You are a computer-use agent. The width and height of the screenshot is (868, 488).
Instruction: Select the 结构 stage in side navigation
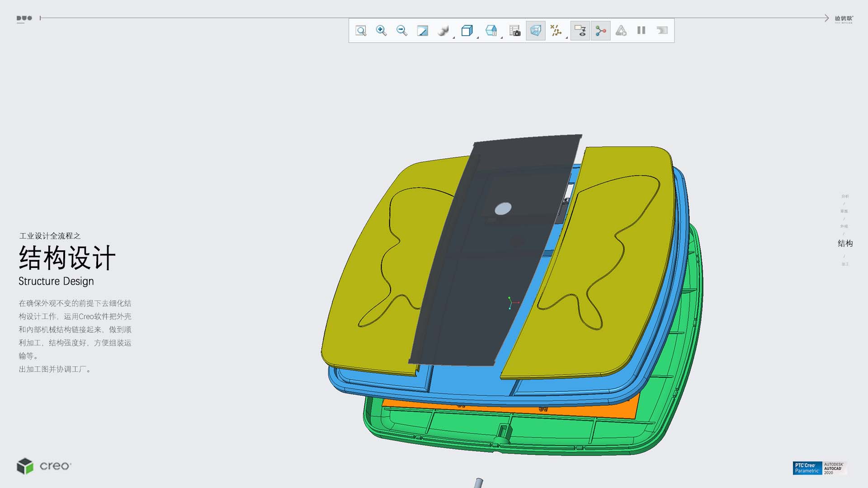tap(844, 244)
